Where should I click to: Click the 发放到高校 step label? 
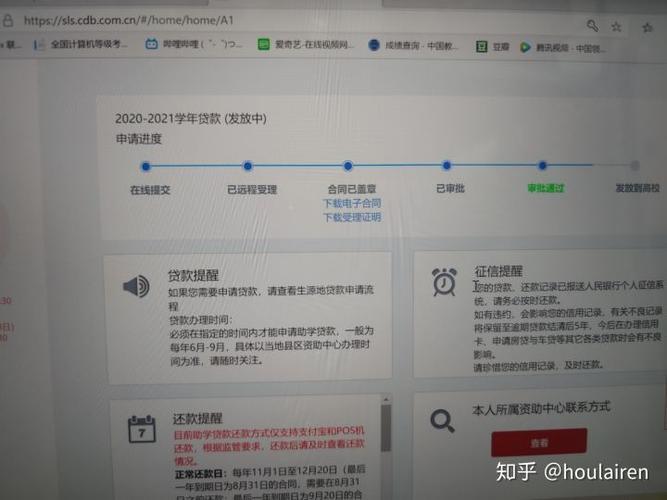[637, 188]
